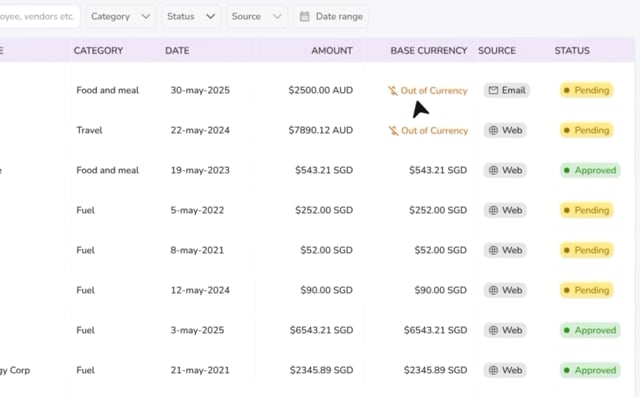Screen dimensions: 640x397
Task: Expand the Source filter dropdown
Action: click(257, 16)
